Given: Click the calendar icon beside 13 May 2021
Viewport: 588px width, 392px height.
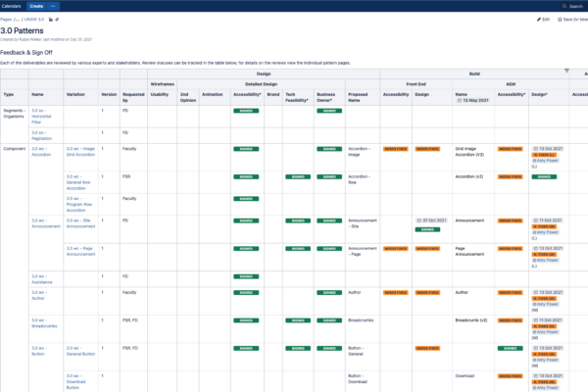Looking at the screenshot, I should tap(460, 101).
